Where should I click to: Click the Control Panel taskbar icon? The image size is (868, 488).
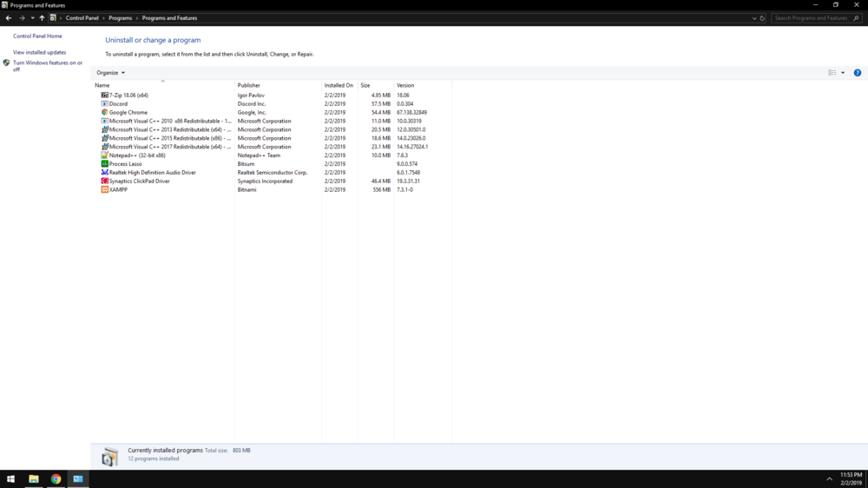click(x=78, y=479)
